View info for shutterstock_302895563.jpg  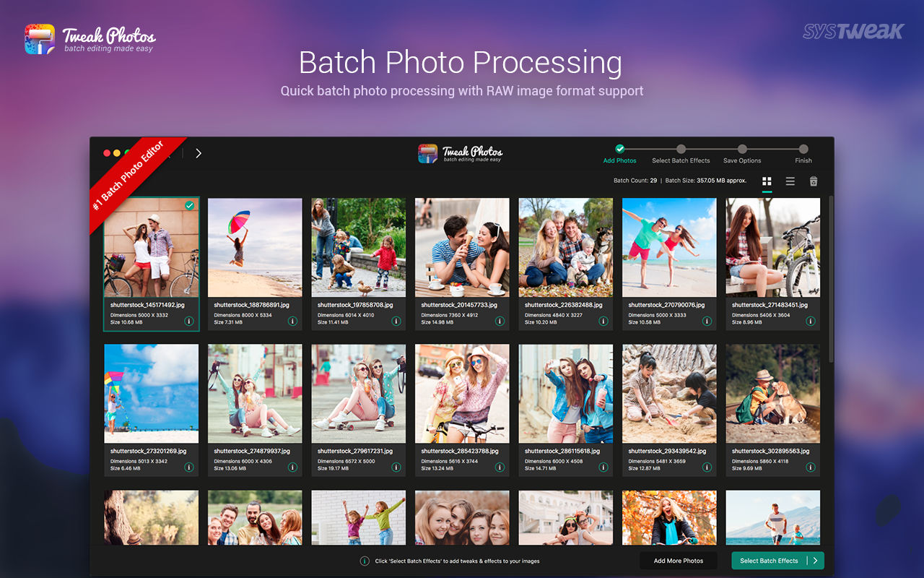[811, 467]
